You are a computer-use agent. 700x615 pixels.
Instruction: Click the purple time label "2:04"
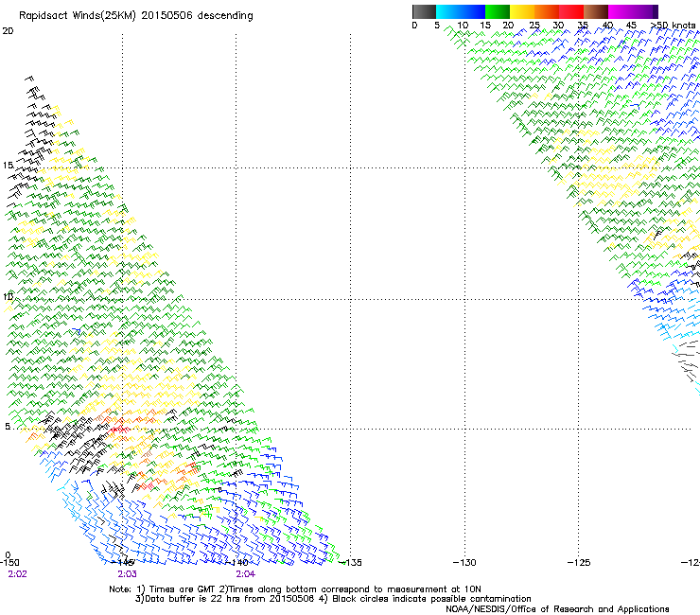click(x=246, y=574)
